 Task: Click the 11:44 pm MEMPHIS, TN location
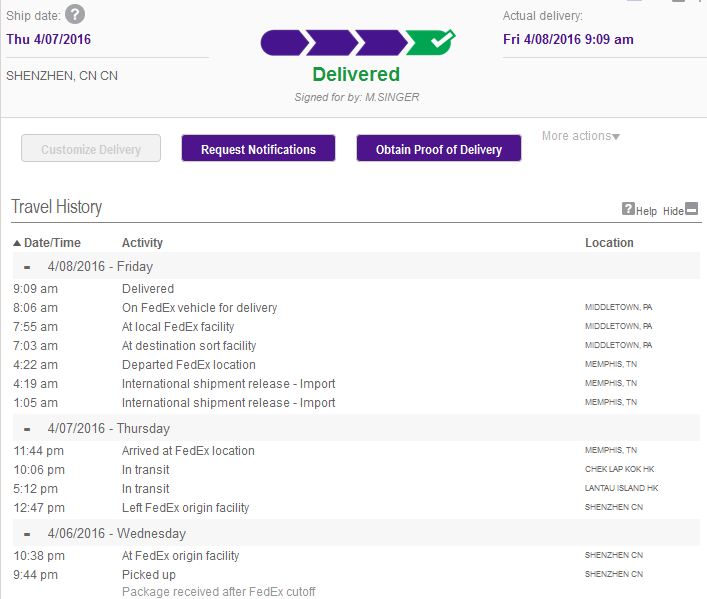point(611,450)
